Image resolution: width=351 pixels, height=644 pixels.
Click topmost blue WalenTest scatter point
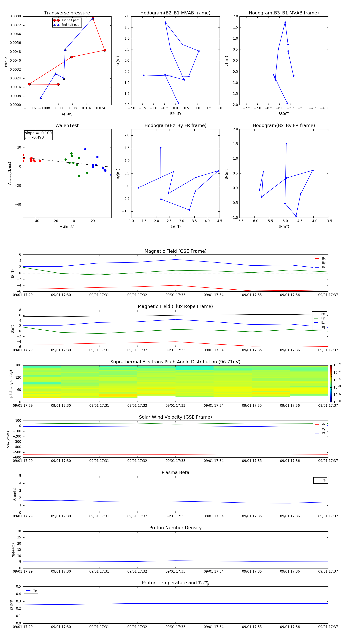click(x=85, y=149)
